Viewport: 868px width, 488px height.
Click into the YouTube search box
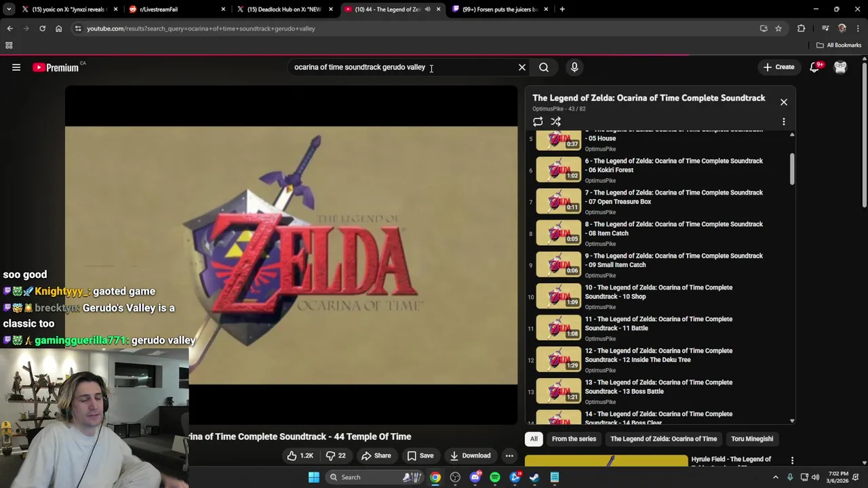pos(403,67)
